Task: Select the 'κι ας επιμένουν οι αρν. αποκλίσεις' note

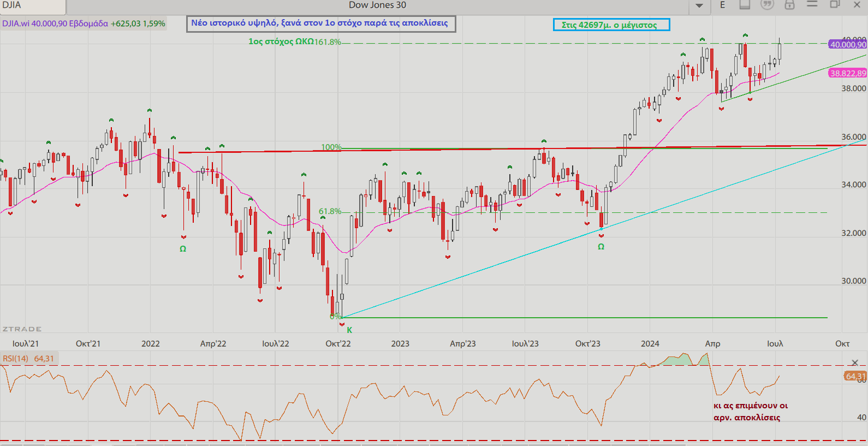Action: (751, 412)
